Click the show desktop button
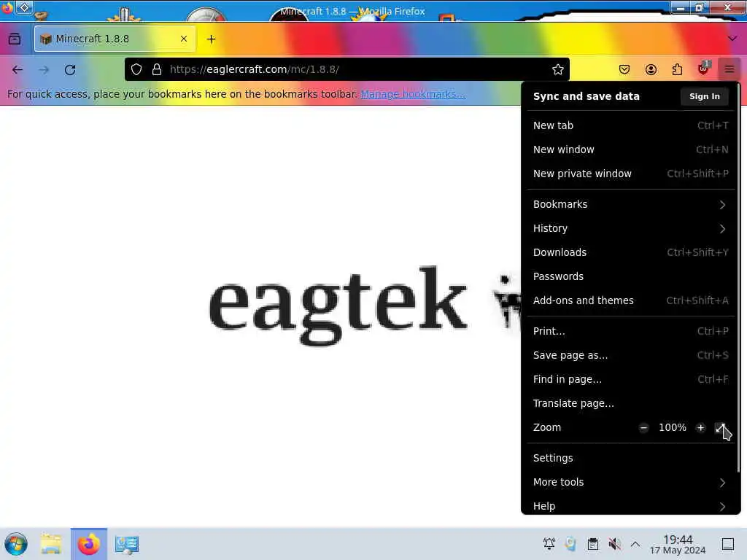This screenshot has height=560, width=747. [x=727, y=544]
